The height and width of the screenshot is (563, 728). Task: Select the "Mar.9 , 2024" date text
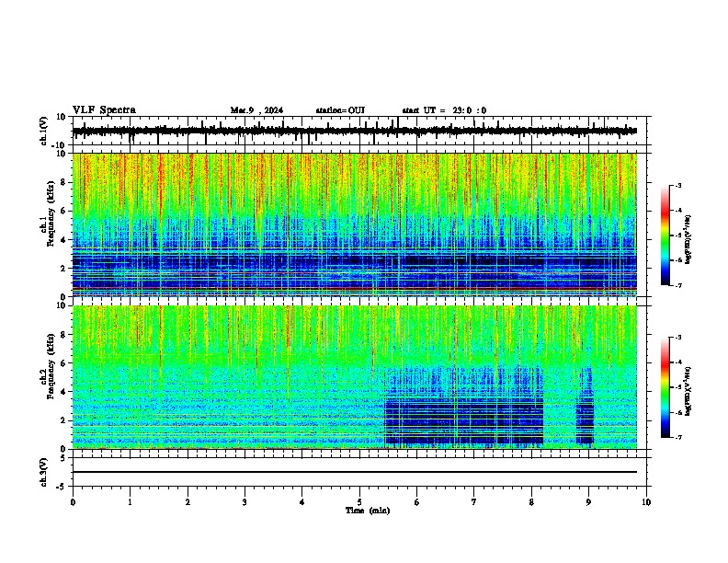coord(256,110)
